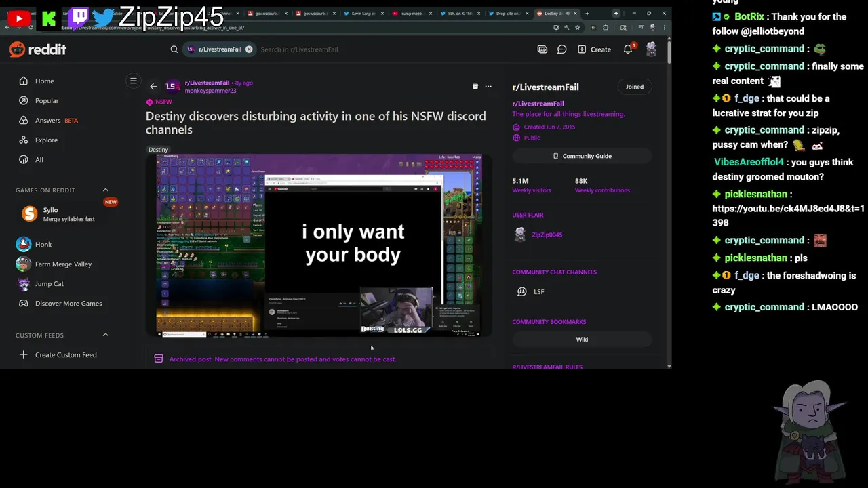Open the Wiki community bookmark
Viewport: 868px width, 488px height.
(582, 340)
